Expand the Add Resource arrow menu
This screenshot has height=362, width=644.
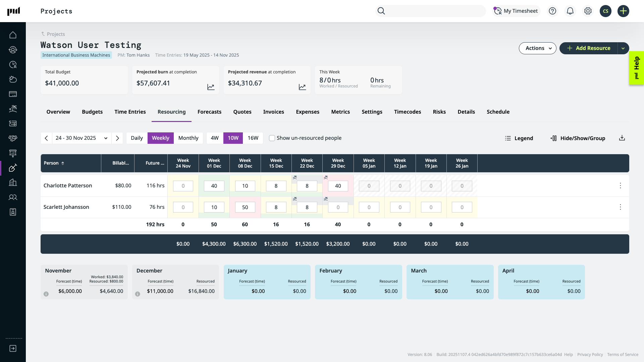click(x=623, y=48)
